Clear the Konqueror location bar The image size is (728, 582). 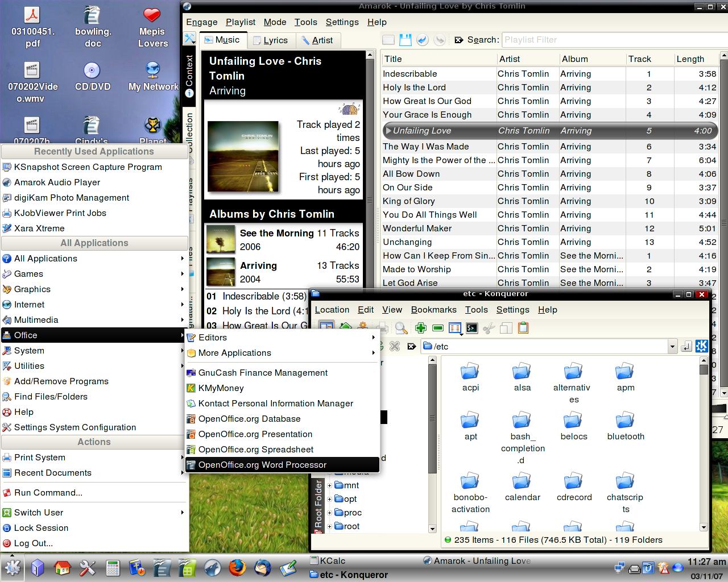coord(411,346)
